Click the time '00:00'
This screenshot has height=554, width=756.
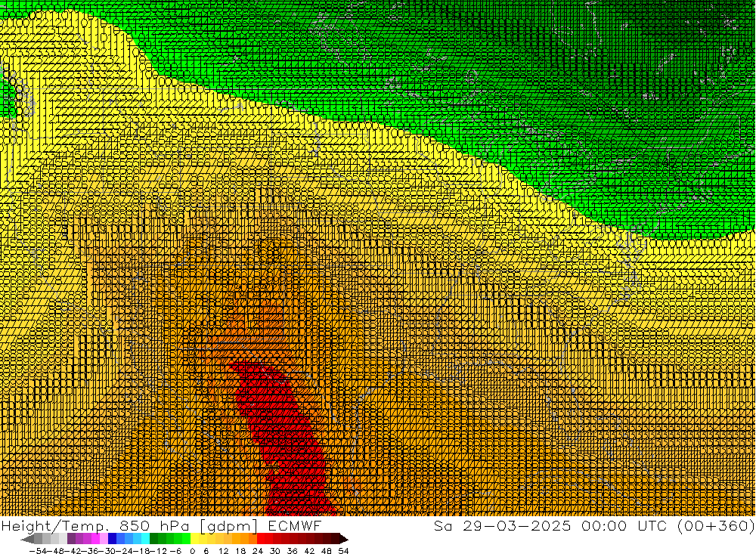pos(604,525)
